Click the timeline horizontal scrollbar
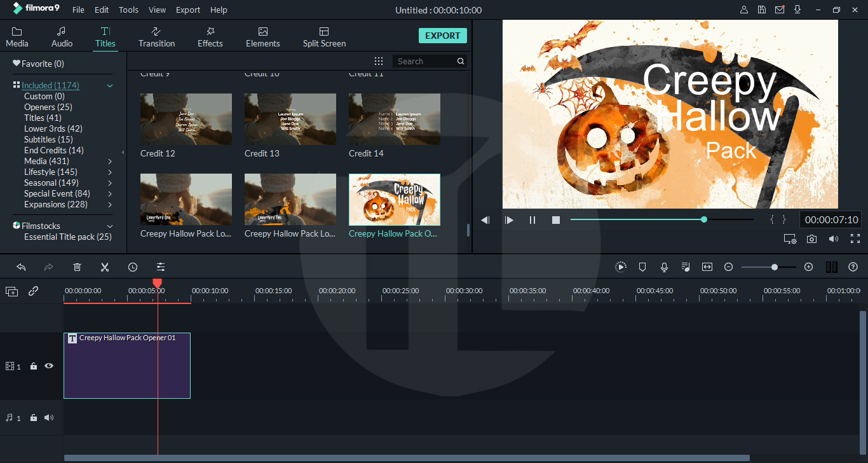868x463 pixels. coord(407,458)
